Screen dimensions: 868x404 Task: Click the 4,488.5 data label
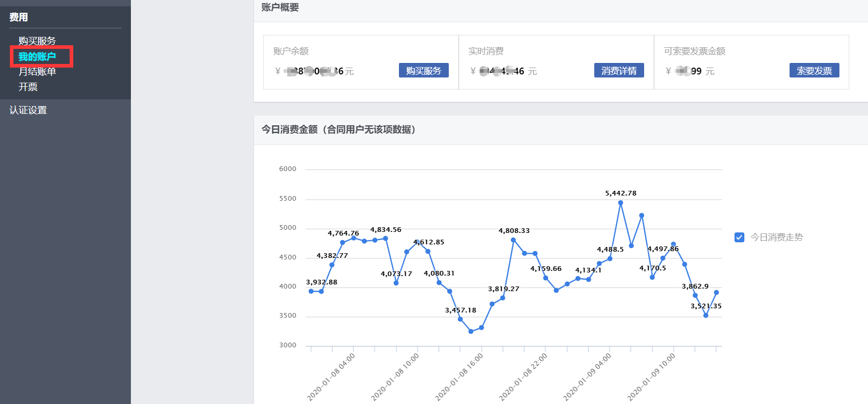tap(610, 250)
